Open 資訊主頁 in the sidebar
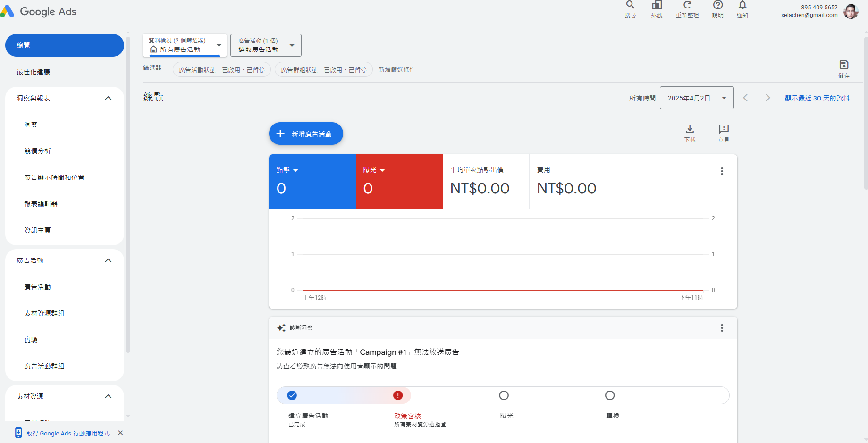The image size is (868, 443). 65,230
